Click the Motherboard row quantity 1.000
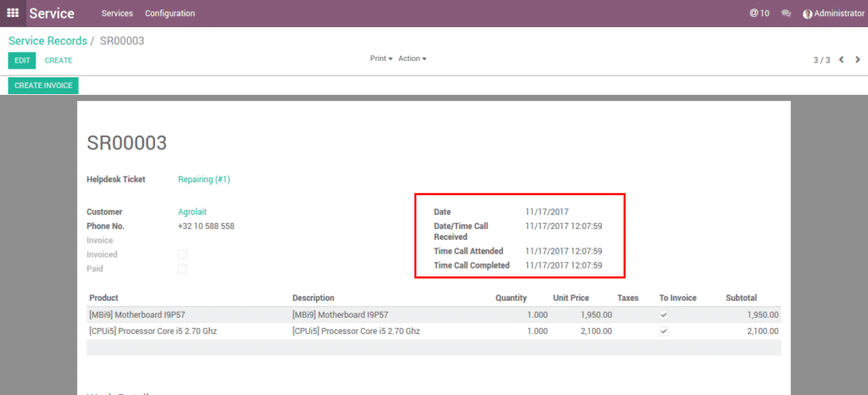 point(537,314)
